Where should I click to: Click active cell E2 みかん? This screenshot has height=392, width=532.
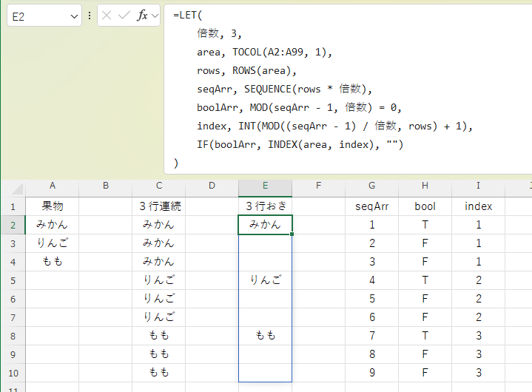pos(266,225)
